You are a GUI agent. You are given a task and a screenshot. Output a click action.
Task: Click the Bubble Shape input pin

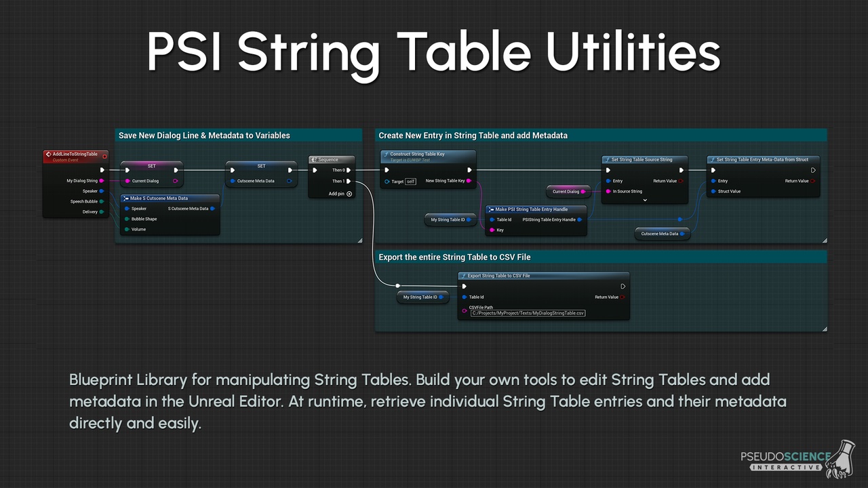pos(127,219)
